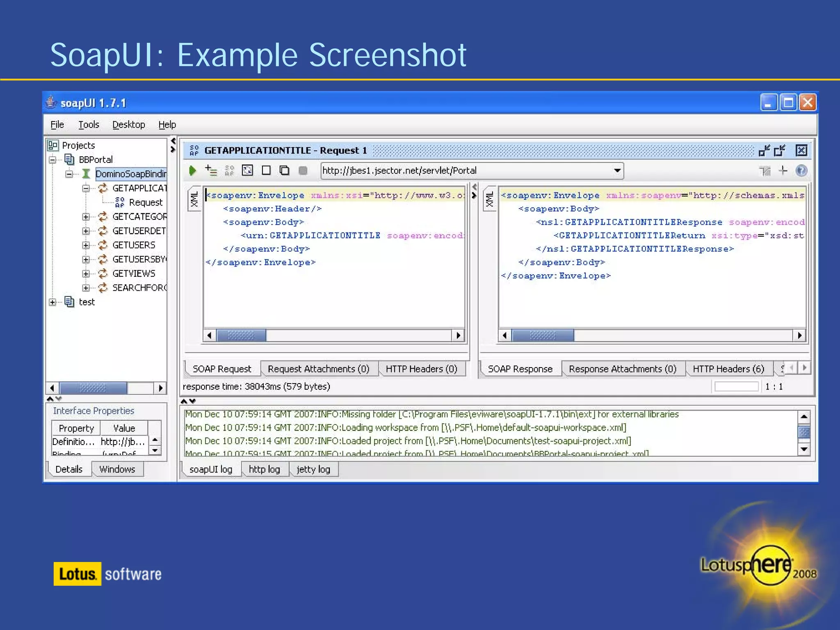The height and width of the screenshot is (630, 840).
Task: Expand the GETUSERSBY operation node
Action: 86,259
